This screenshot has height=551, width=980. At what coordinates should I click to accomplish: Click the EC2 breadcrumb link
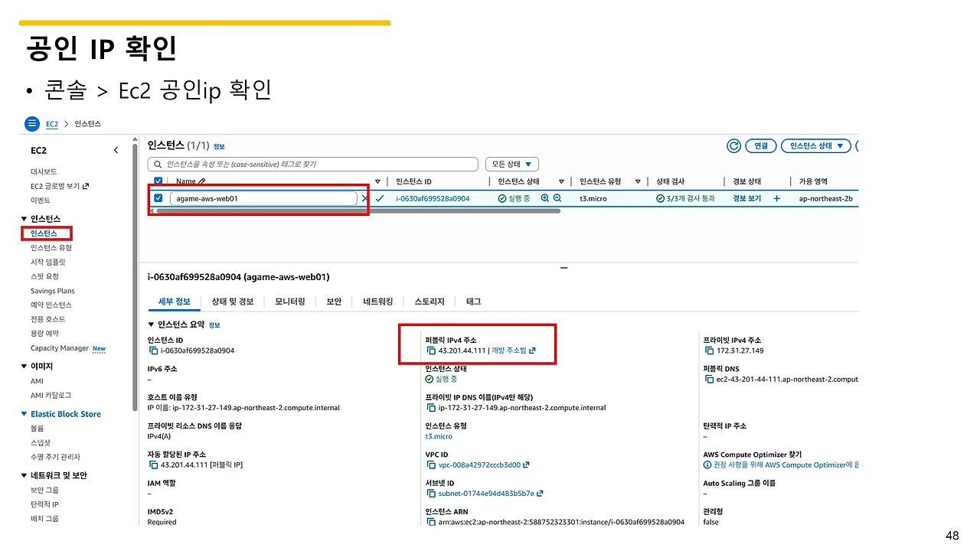click(52, 124)
